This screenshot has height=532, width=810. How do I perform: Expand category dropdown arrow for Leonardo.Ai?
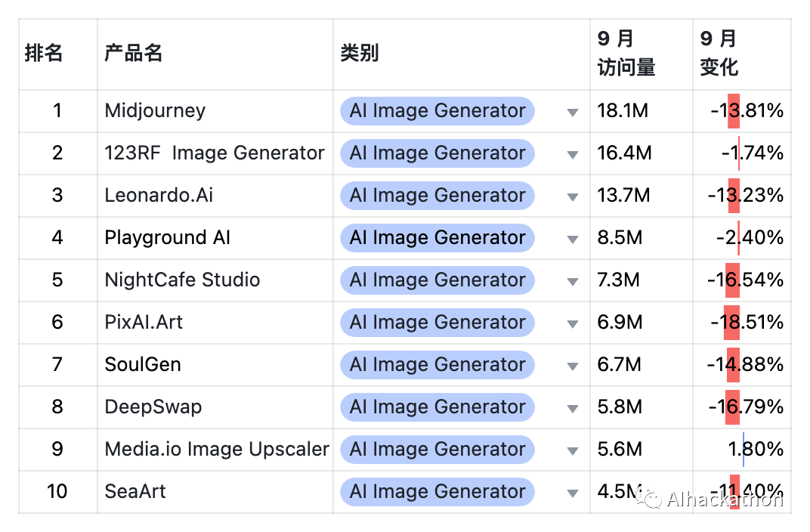tap(573, 196)
